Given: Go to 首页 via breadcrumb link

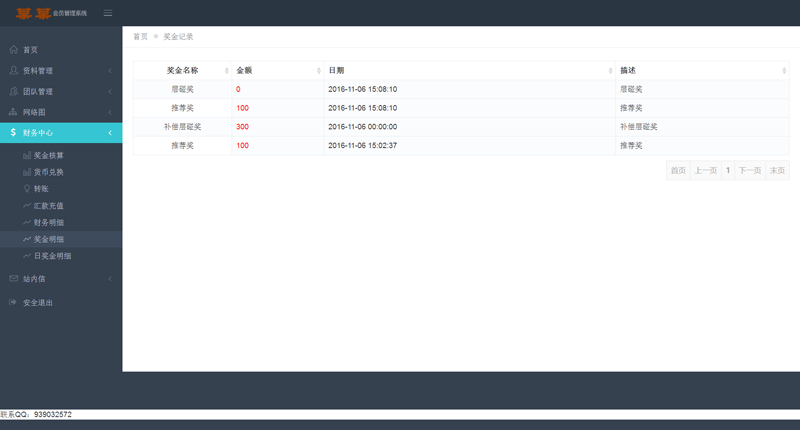Looking at the screenshot, I should (x=140, y=37).
